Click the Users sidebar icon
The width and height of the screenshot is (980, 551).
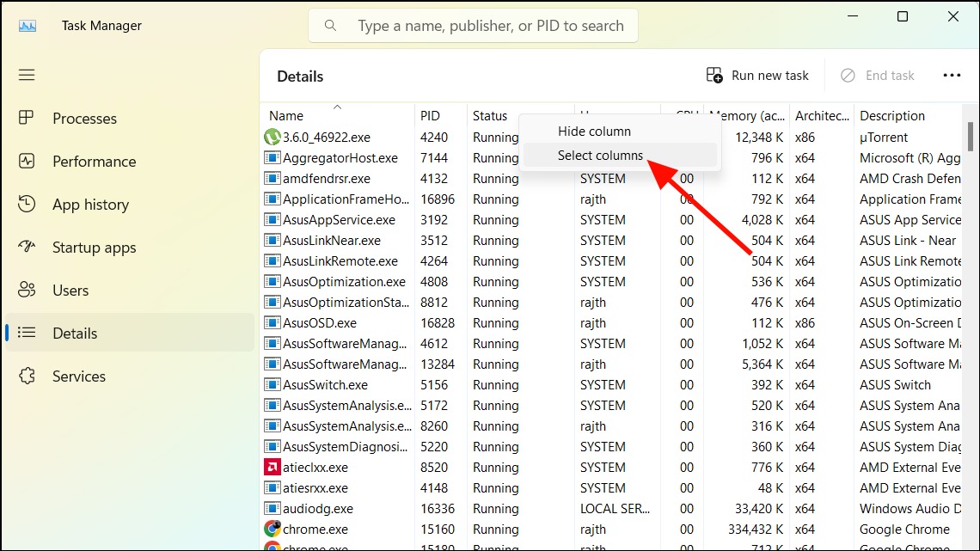coord(27,289)
